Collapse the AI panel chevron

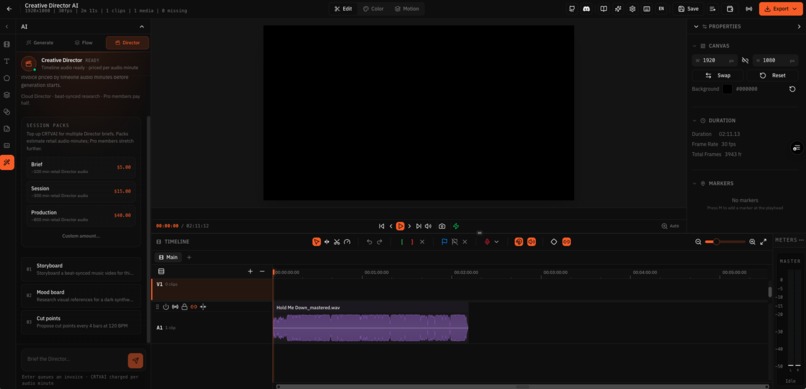click(142, 27)
